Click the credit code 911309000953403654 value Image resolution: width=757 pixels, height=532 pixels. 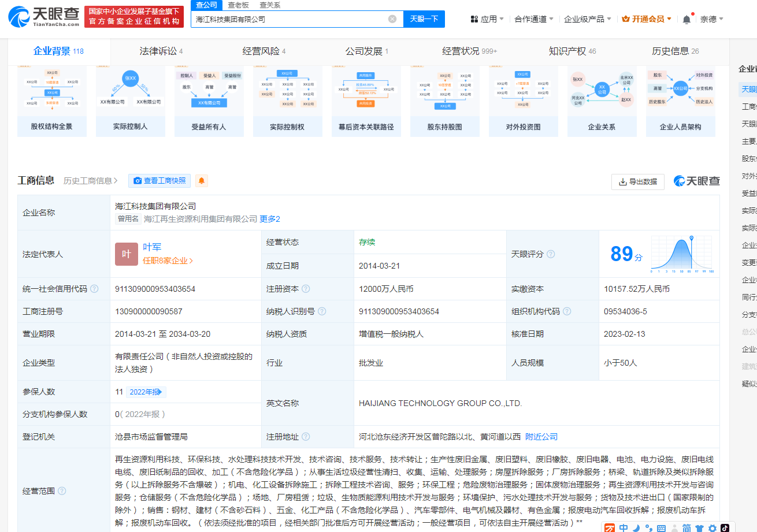pyautogui.click(x=155, y=289)
